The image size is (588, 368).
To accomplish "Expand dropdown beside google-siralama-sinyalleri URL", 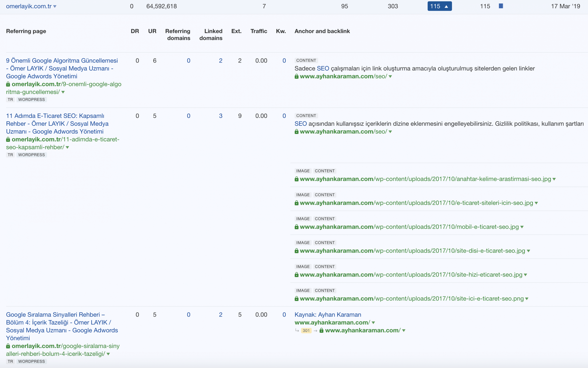I will [108, 354].
